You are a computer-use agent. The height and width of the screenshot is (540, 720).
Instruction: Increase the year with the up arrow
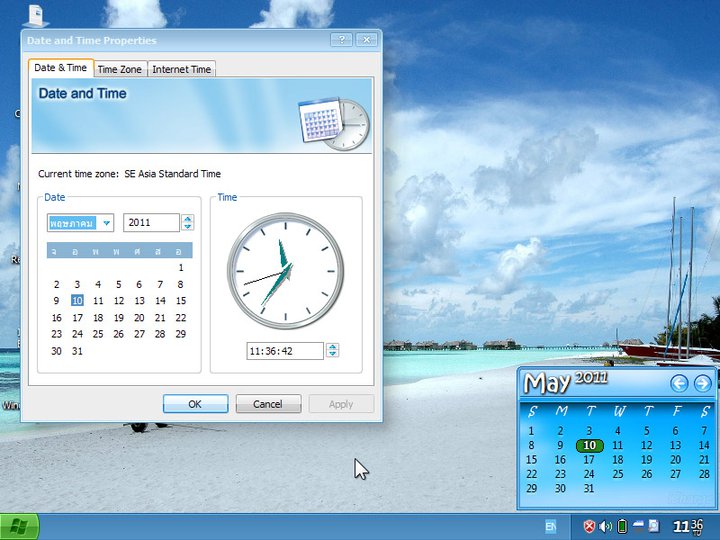pos(187,219)
